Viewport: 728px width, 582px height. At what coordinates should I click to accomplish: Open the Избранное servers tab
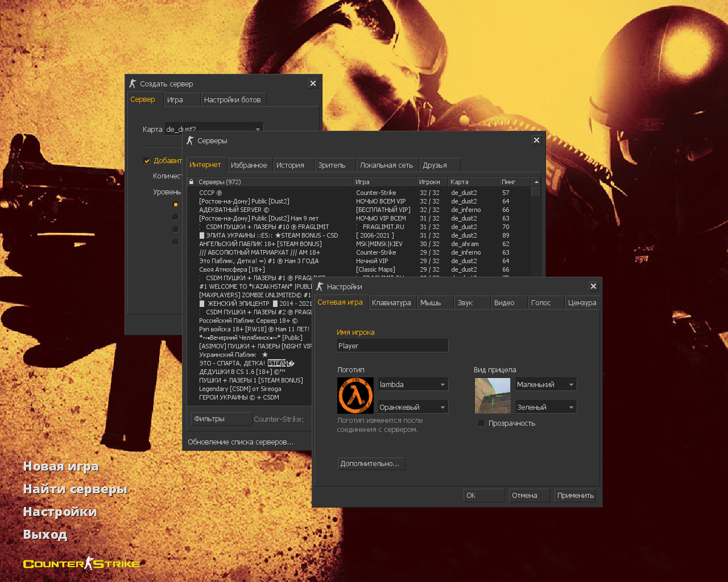coord(249,165)
